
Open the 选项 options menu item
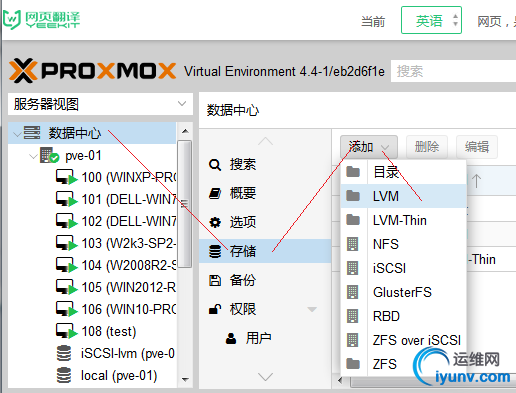point(265,222)
